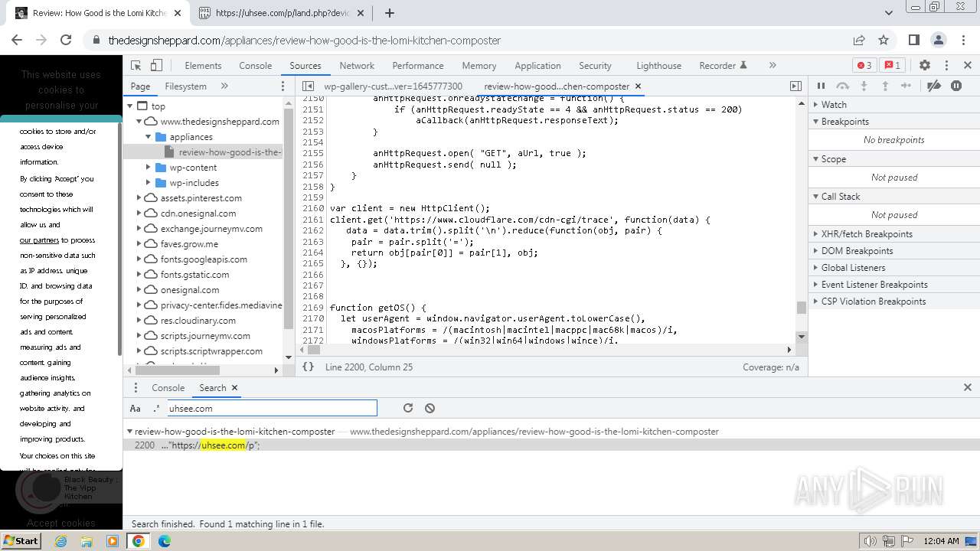Toggle the device toolbar icon

point(156,66)
